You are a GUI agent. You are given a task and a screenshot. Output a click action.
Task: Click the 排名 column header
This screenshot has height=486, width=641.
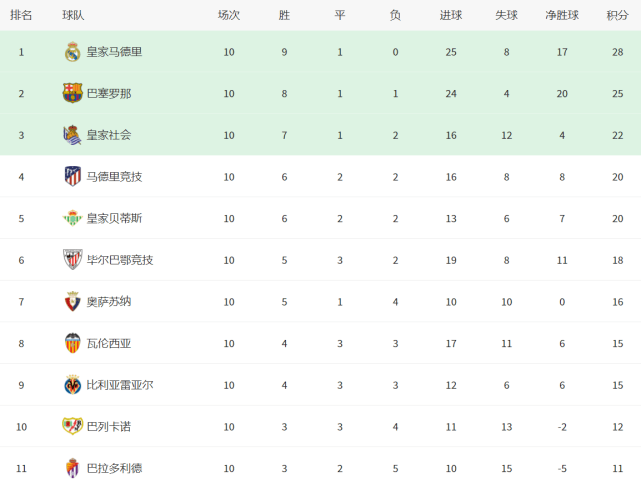[x=21, y=15]
